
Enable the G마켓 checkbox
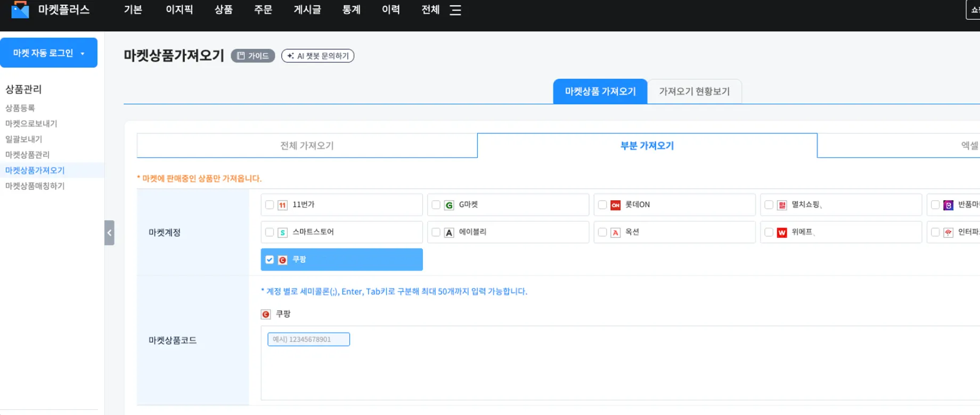tap(436, 205)
